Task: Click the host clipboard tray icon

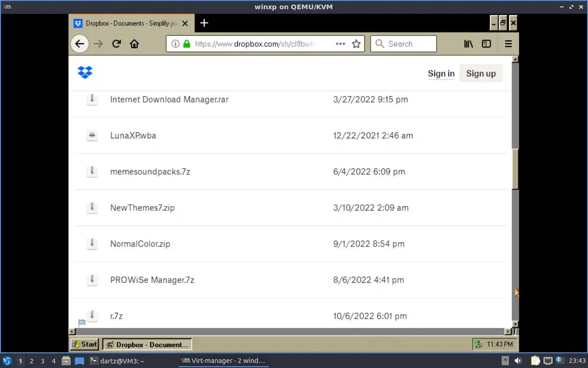Action: [536, 361]
